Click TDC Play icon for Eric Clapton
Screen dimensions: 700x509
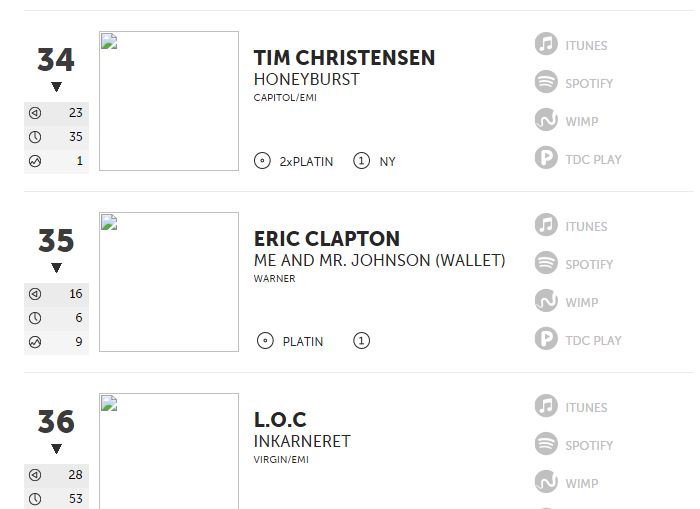click(x=546, y=338)
